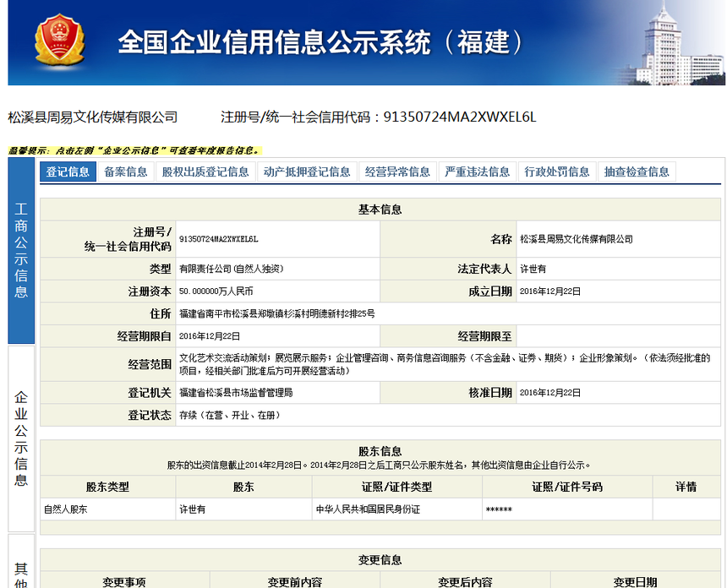727x588 pixels.
Task: Click shareholder name 许世有 in shareholder table
Action: click(x=193, y=509)
